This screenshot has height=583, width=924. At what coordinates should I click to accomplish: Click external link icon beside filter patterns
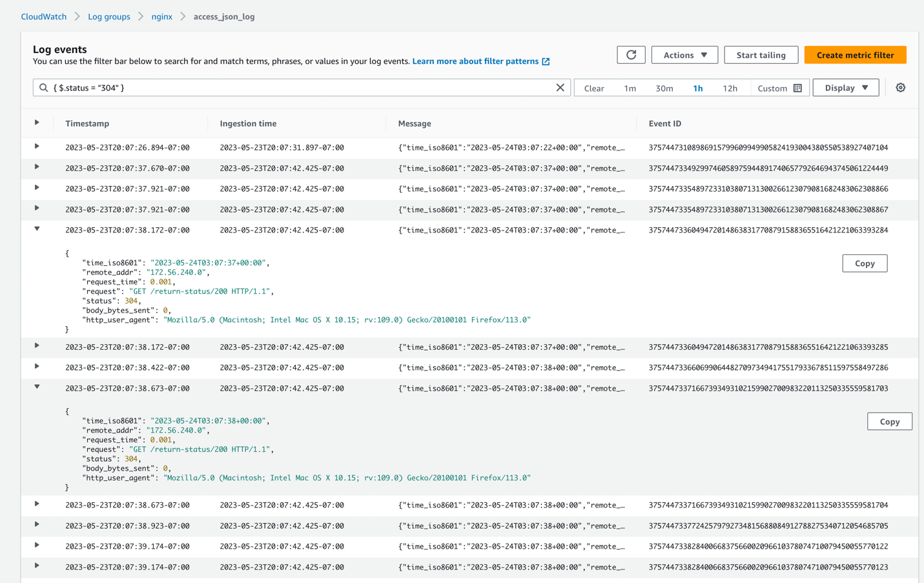point(546,61)
